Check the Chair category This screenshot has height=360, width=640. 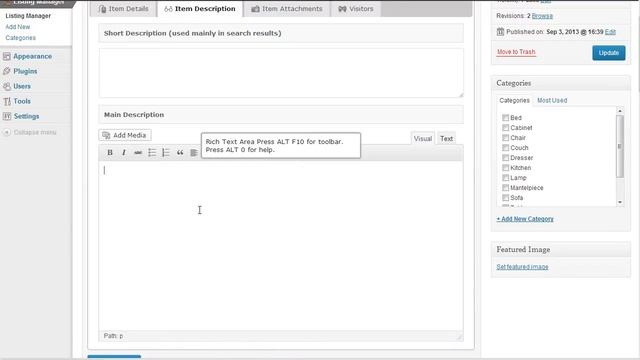tap(505, 138)
